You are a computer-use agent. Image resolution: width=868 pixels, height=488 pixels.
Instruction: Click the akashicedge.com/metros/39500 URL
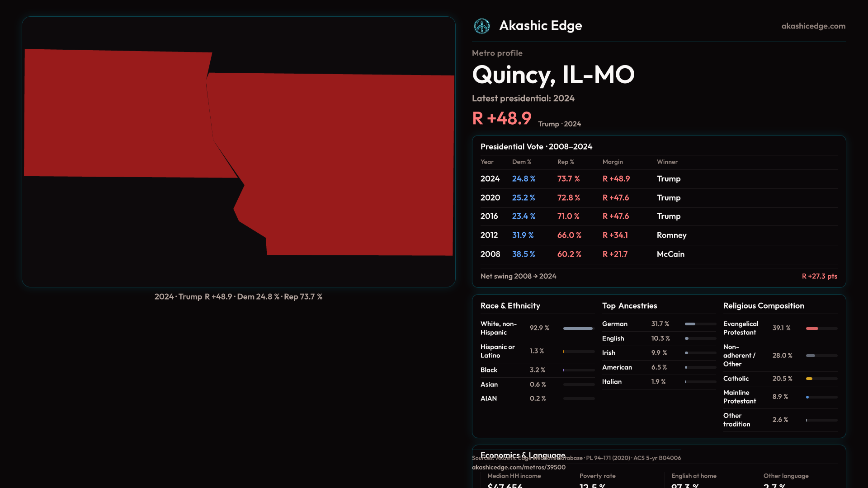click(518, 467)
